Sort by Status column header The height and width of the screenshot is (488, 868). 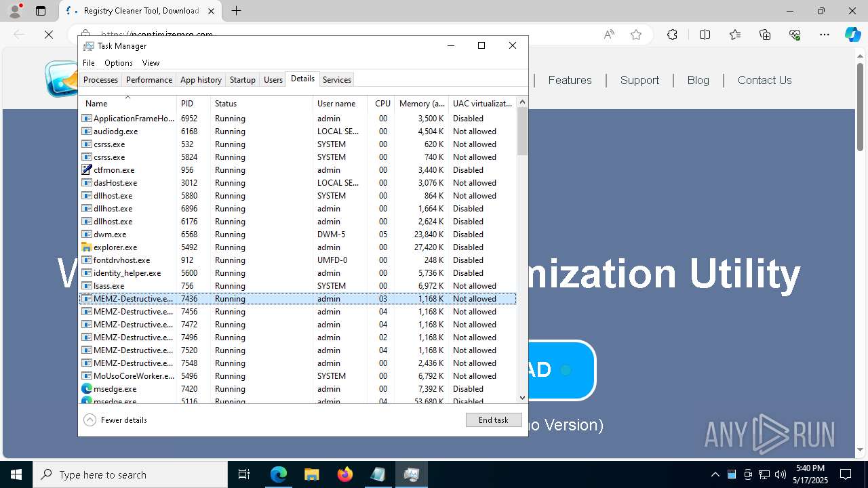(x=262, y=104)
